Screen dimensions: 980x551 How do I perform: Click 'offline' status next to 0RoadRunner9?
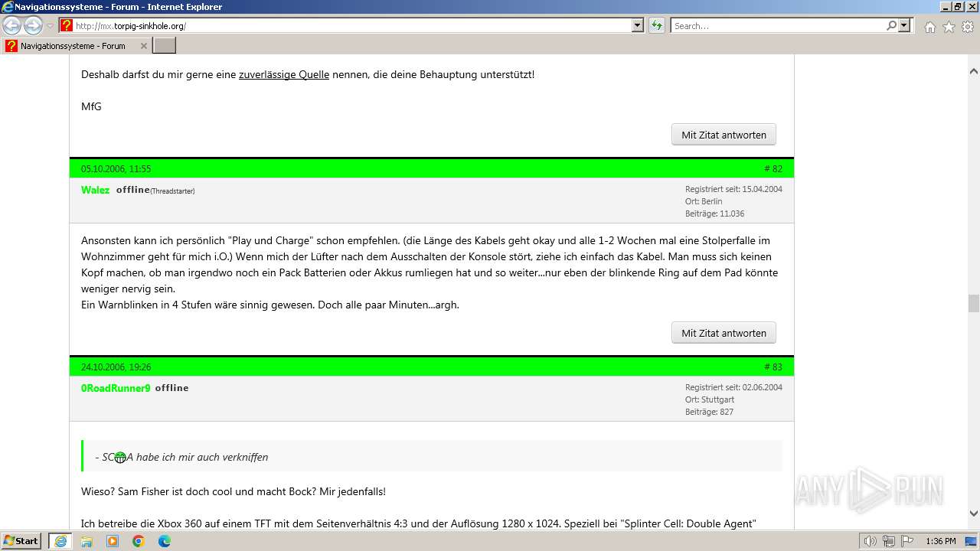coord(171,388)
